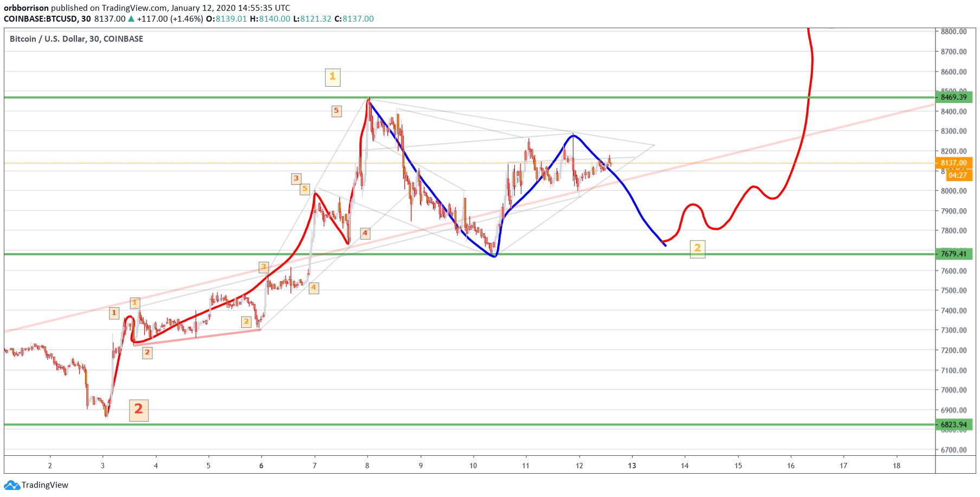The image size is (980, 497).
Task: Click 8600.00 on the price axis
Action: [953, 72]
